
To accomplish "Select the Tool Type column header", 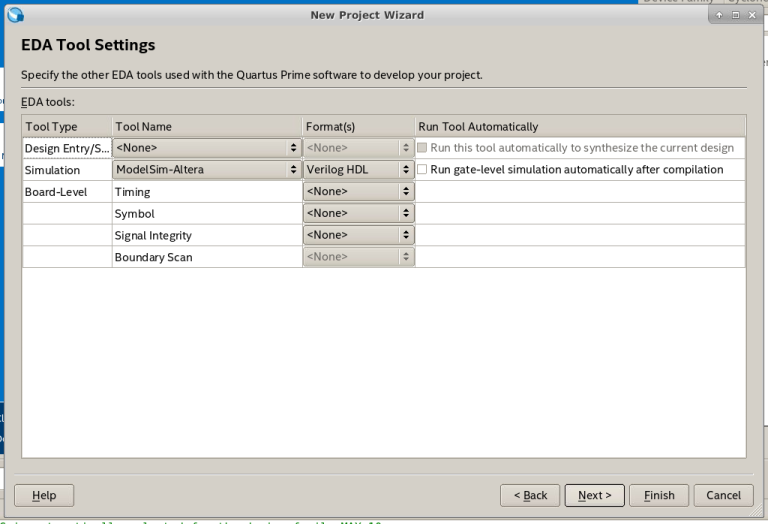I will pyautogui.click(x=67, y=127).
